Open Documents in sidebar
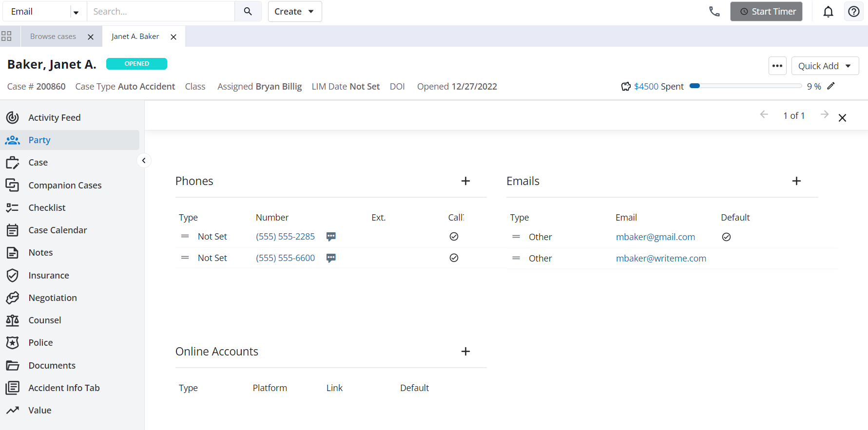The image size is (868, 430). tap(70, 365)
